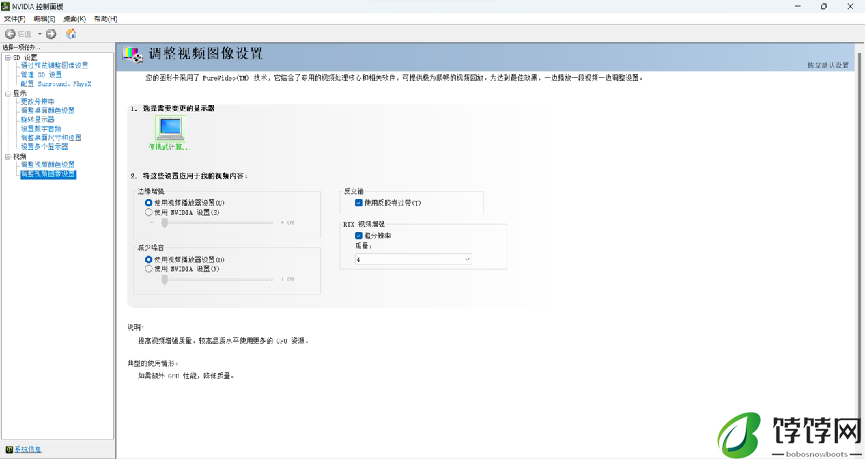Select edge enhancement 使用 NVIDIA 设置 radio
865x459 pixels.
pyautogui.click(x=148, y=212)
